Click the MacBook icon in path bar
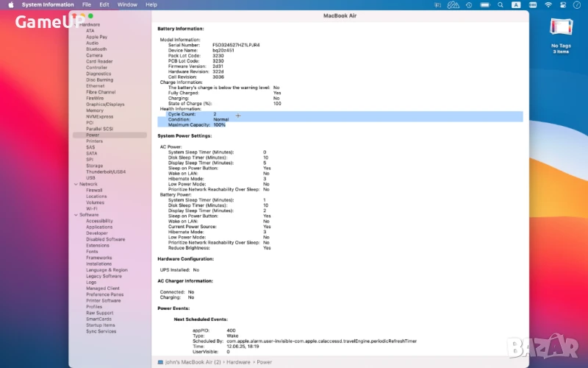 click(161, 362)
